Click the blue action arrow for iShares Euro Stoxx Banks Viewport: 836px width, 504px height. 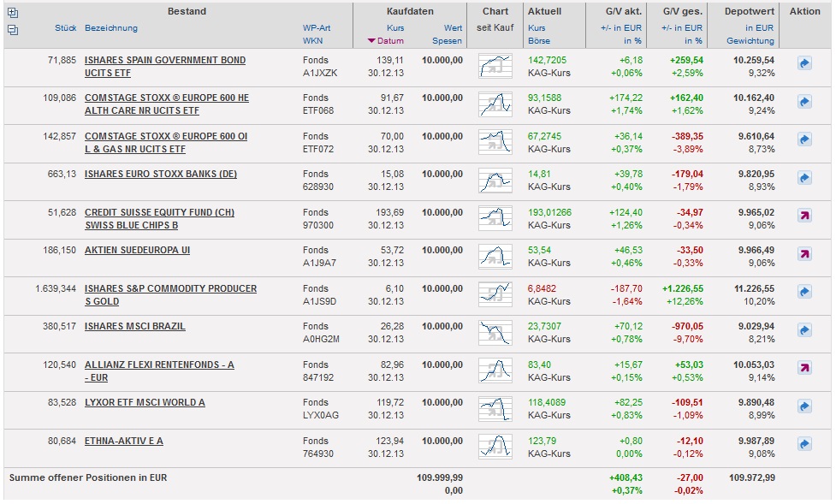point(803,178)
